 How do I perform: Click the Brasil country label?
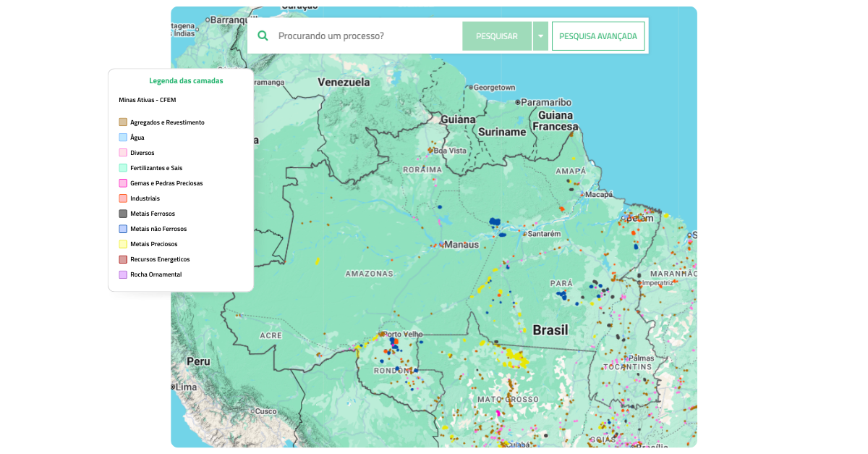point(550,330)
